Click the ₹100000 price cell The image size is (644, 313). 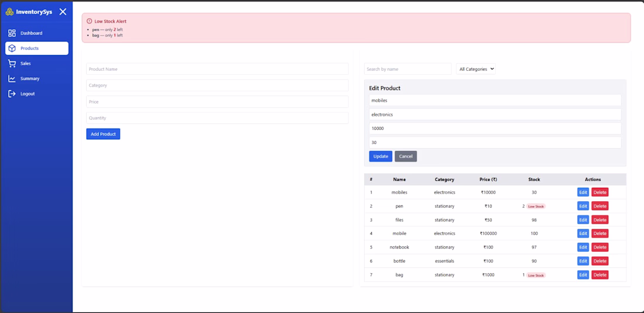click(x=488, y=233)
